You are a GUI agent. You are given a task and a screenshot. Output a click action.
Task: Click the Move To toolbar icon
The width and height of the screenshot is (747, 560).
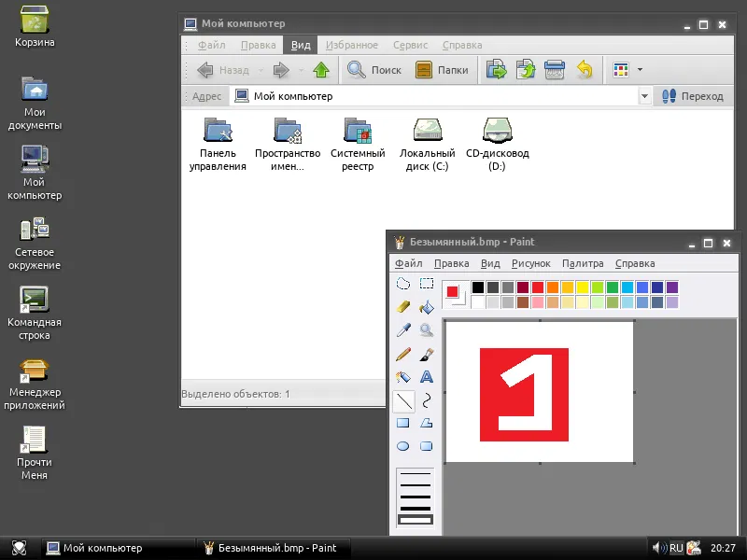[x=497, y=69]
